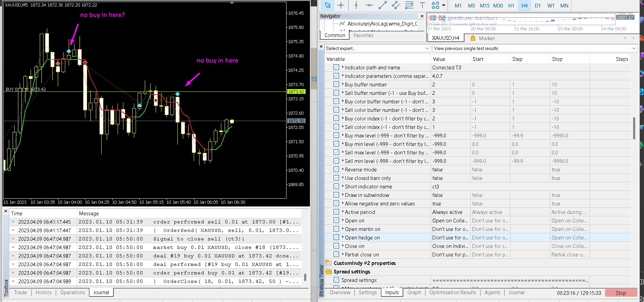
Task: Pick the trendline drawing tool
Action: (x=383, y=5)
